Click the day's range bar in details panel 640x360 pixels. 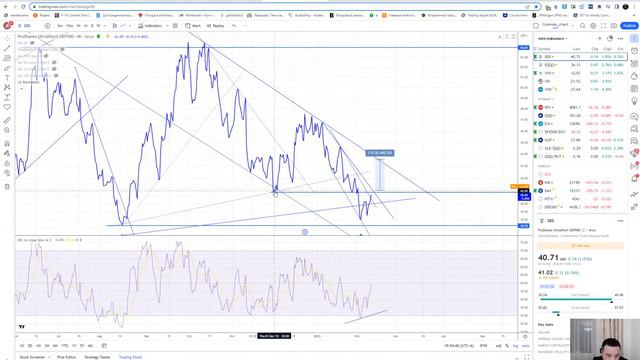click(580, 299)
